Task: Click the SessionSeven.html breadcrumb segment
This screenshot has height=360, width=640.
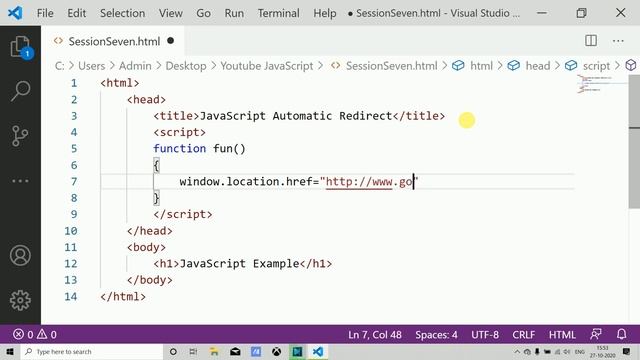Action: [391, 66]
